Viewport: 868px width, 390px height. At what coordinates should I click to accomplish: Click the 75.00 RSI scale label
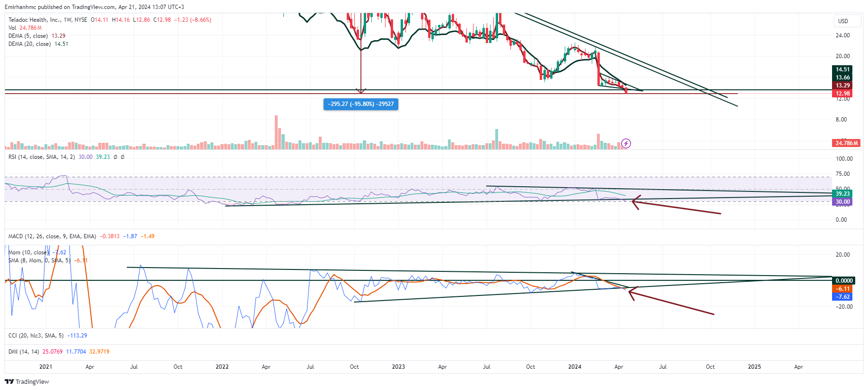click(842, 174)
